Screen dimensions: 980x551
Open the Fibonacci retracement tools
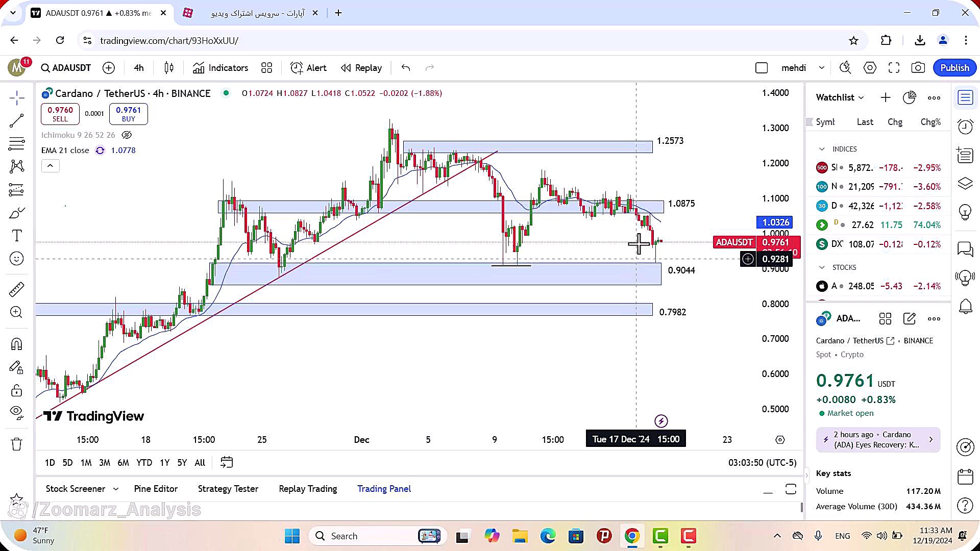[17, 144]
